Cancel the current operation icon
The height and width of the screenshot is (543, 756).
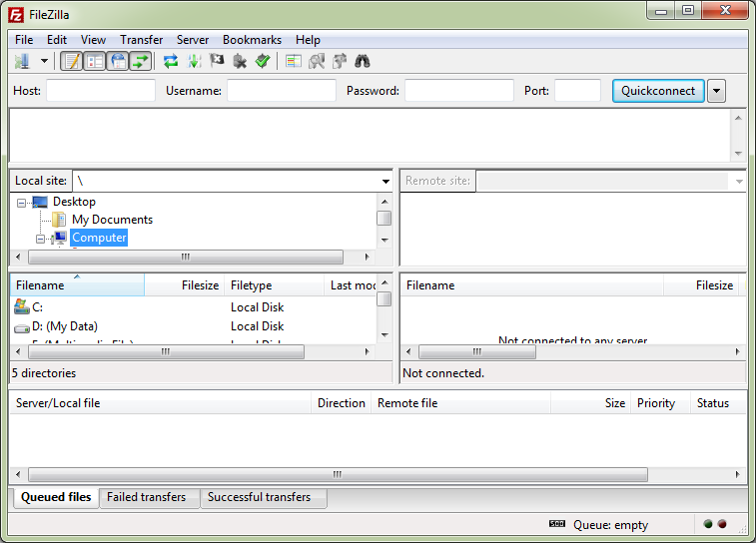pos(217,61)
